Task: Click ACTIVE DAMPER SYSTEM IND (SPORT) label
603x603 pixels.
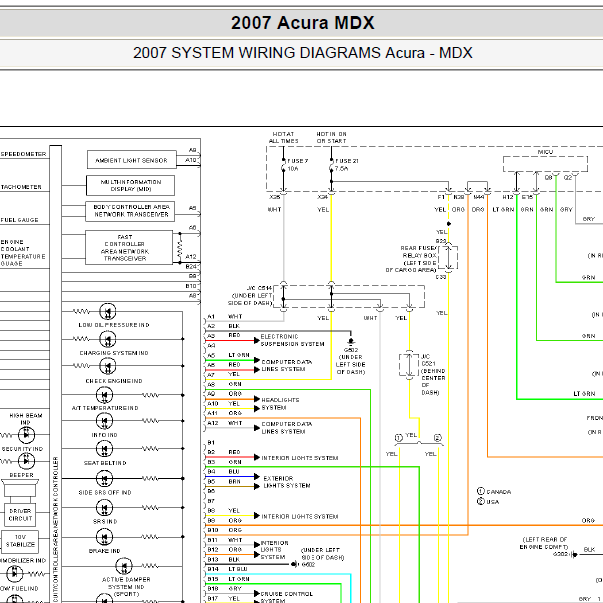Action: point(126,586)
